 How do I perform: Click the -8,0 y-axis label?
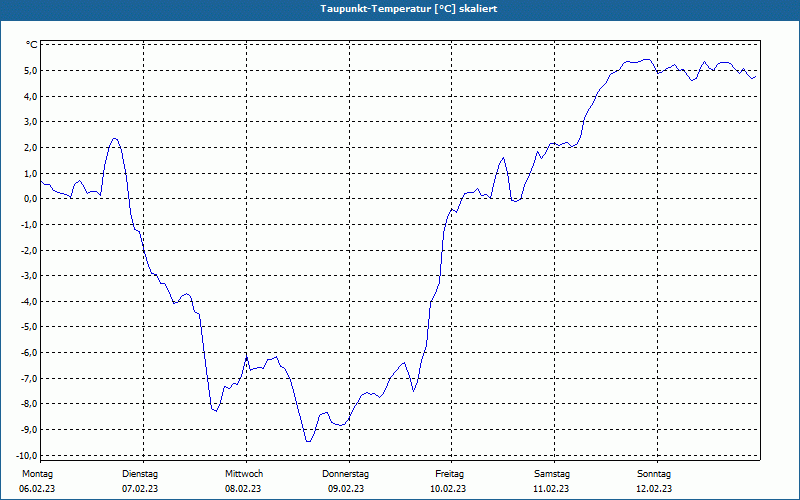29,404
